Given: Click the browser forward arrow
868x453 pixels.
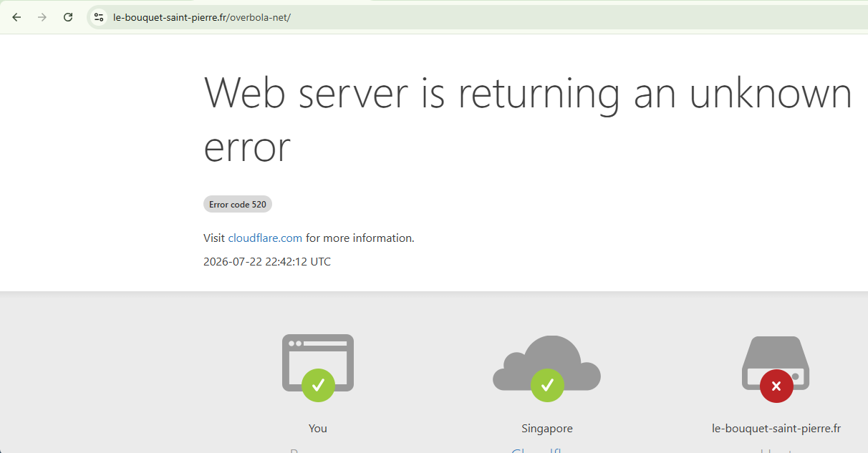Looking at the screenshot, I should [42, 17].
